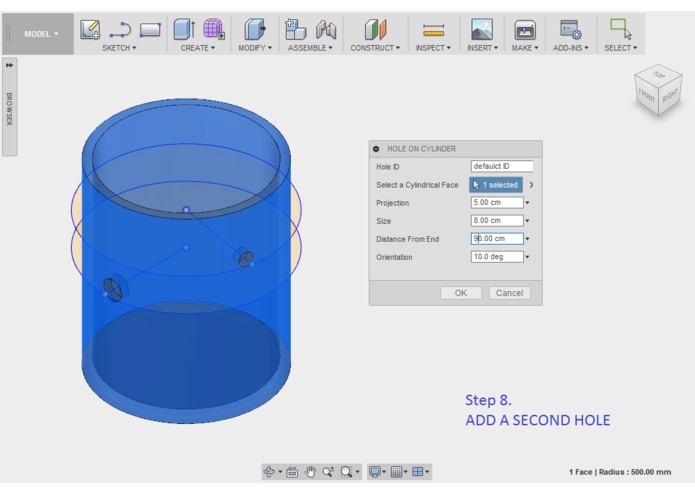The image size is (695, 494).
Task: Click the Hole ID text field
Action: tap(502, 166)
